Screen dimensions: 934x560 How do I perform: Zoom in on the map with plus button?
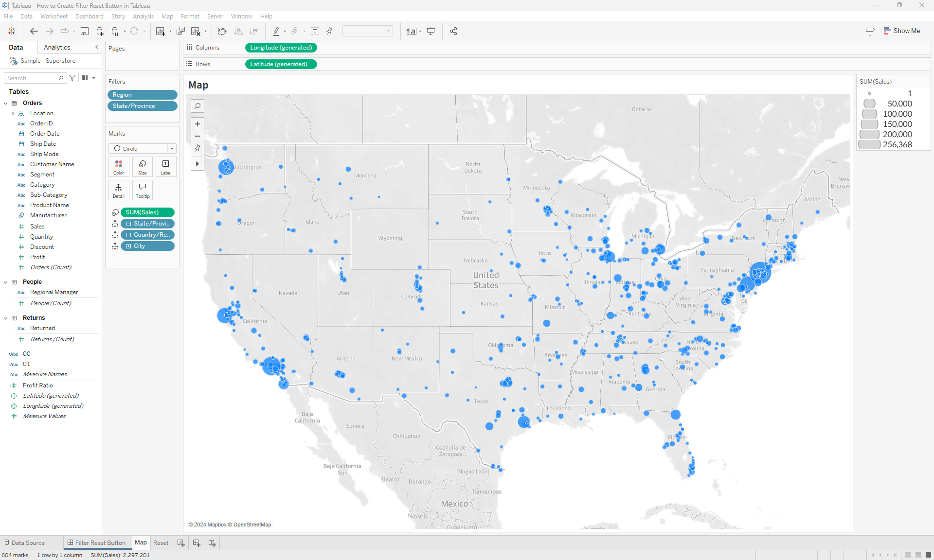tap(198, 124)
